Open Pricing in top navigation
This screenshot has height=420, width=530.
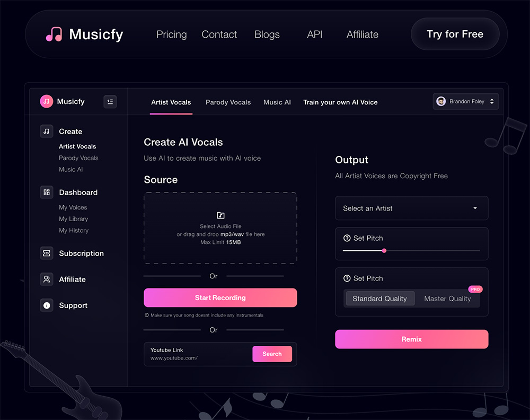point(171,34)
